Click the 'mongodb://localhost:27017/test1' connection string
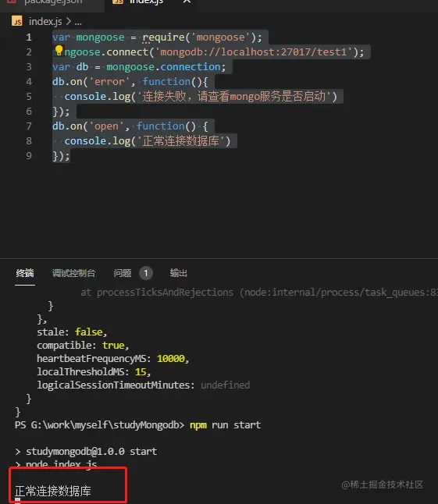Viewport: 438px width, 504px height. (x=254, y=52)
